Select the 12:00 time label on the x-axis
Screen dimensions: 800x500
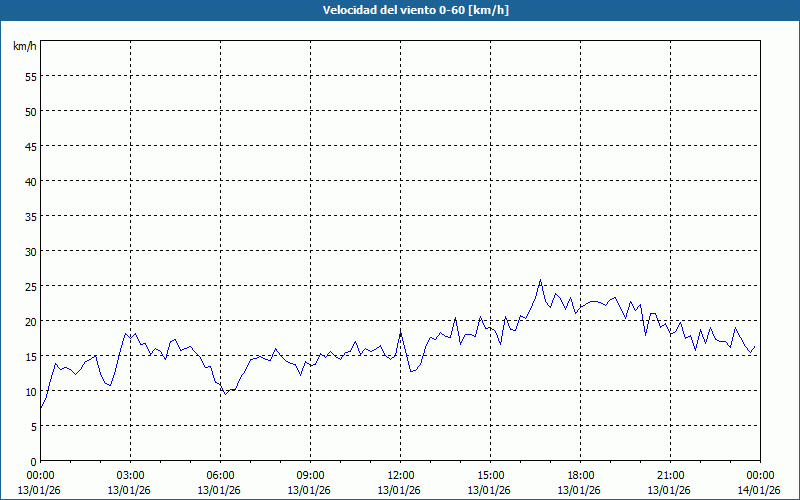pyautogui.click(x=400, y=475)
